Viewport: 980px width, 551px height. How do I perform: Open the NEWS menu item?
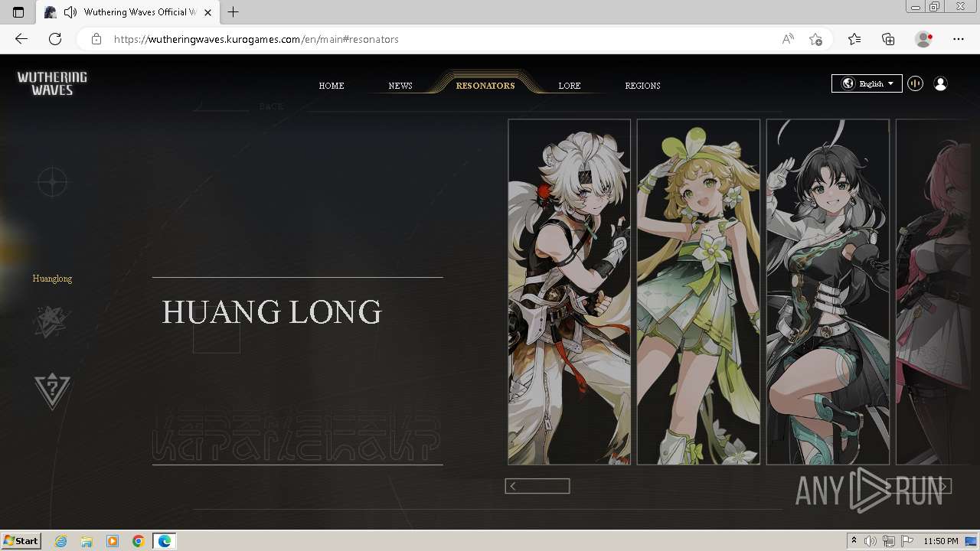tap(400, 86)
